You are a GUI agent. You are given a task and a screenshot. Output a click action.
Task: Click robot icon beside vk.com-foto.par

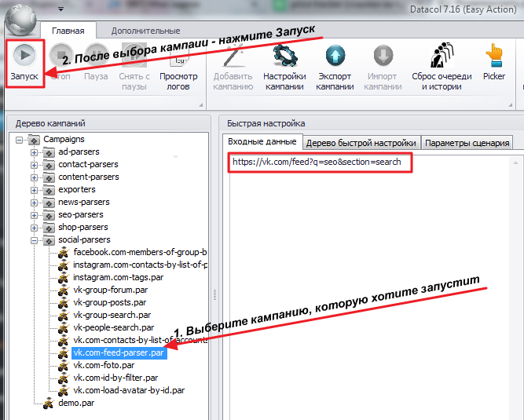tap(64, 365)
